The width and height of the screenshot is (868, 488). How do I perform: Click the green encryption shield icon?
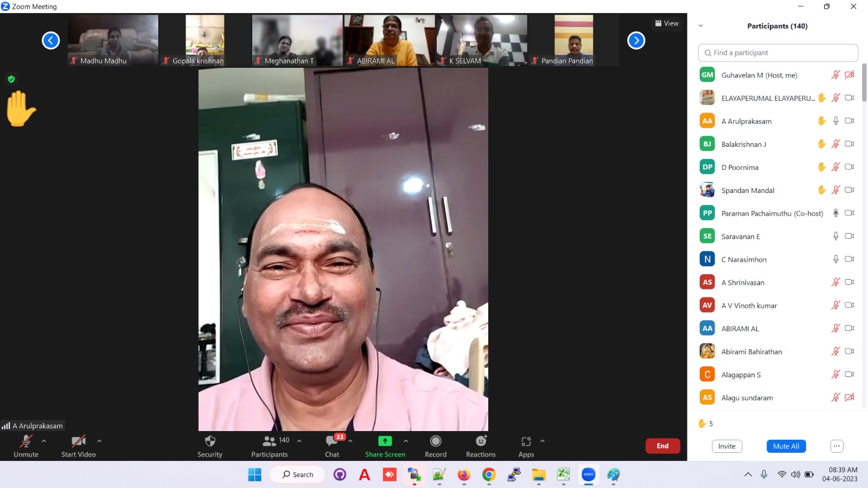coord(11,79)
